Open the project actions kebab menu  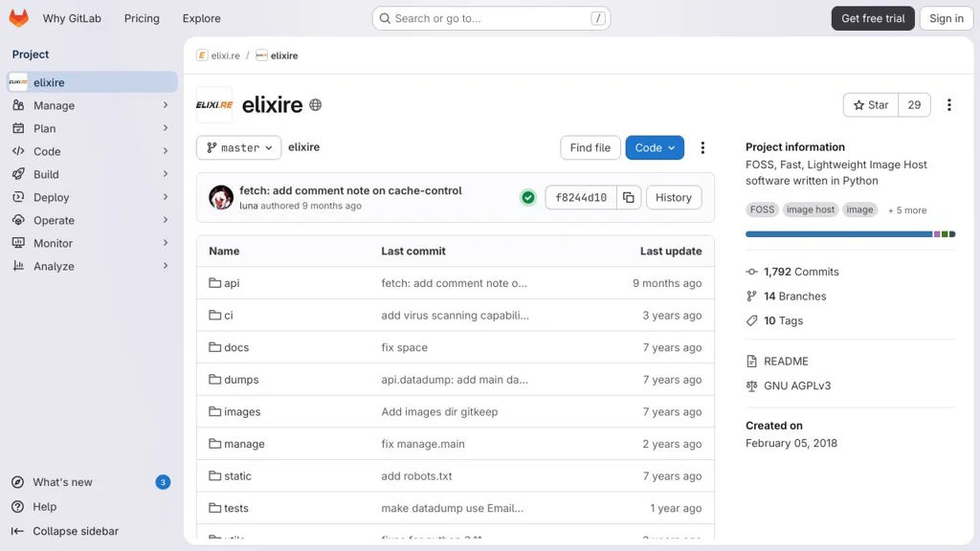(948, 105)
